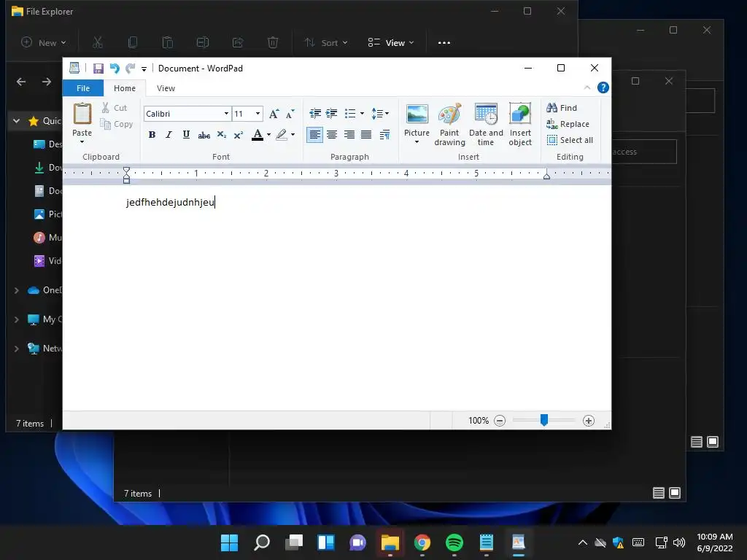Screen dimensions: 747x560
Task: Open the highlight color dropdown arrow
Action: pyautogui.click(x=293, y=135)
